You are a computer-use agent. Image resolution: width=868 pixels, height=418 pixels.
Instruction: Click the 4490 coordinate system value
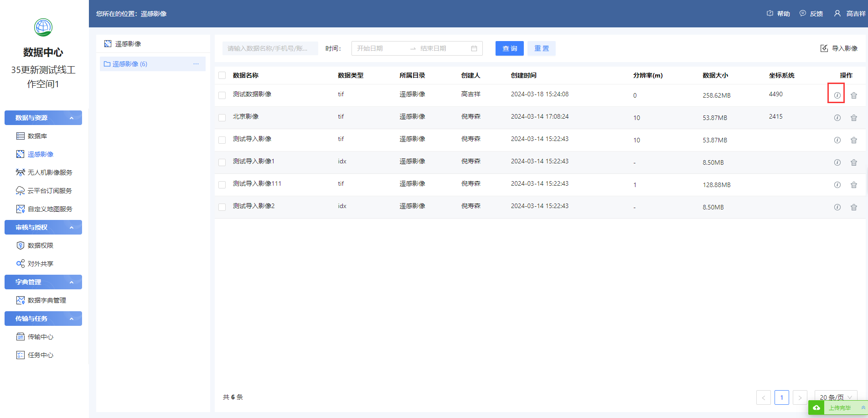(776, 94)
